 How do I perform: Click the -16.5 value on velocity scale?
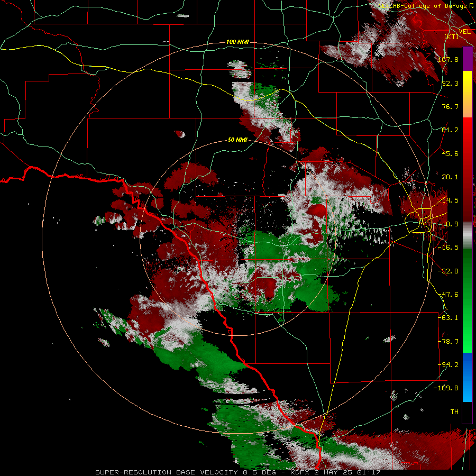pos(448,248)
